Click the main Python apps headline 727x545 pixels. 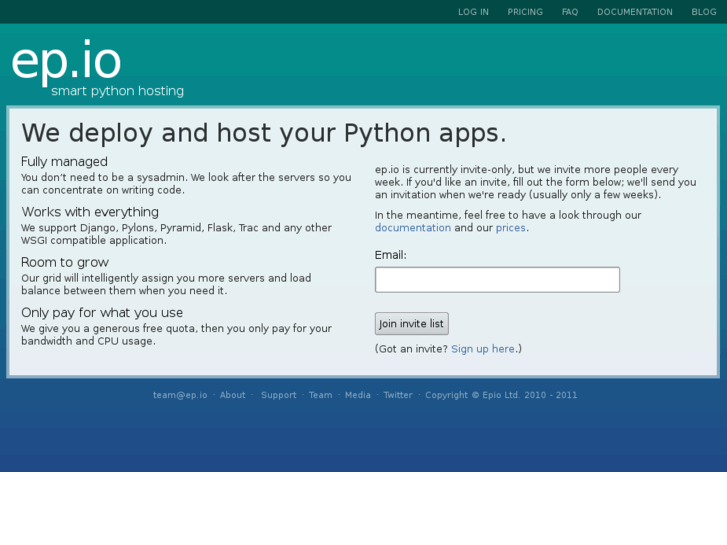click(264, 133)
